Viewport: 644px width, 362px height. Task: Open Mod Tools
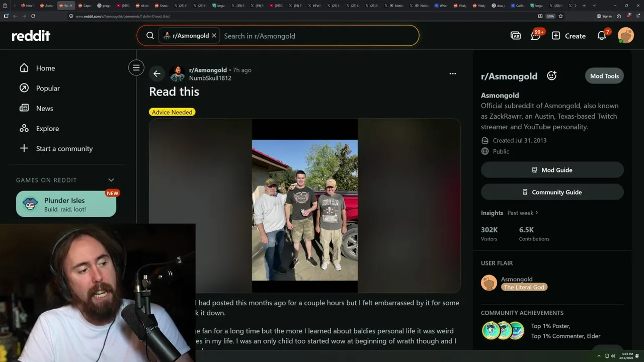604,76
